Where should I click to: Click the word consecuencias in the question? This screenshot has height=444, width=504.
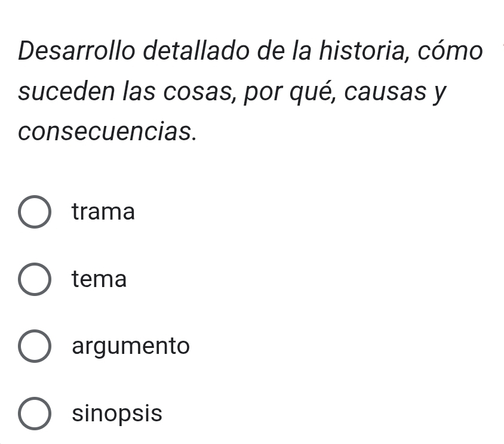[x=107, y=132]
